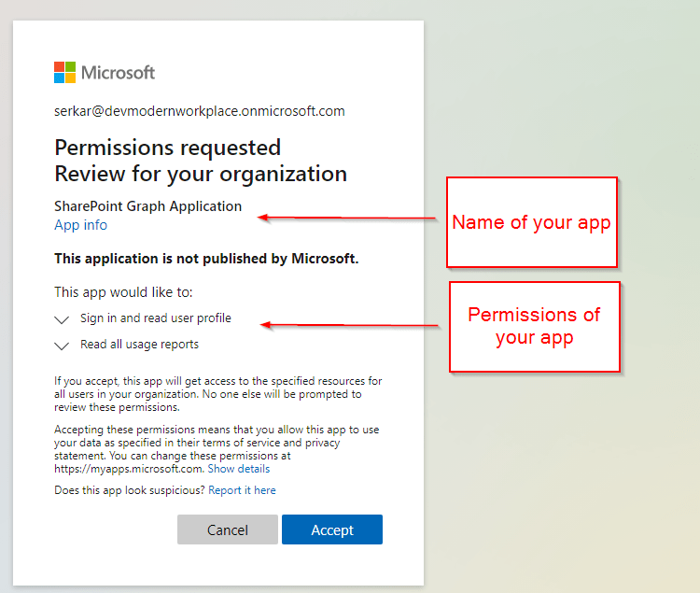
Task: Click the serkar@devmodernworkplace account email
Action: (199, 111)
